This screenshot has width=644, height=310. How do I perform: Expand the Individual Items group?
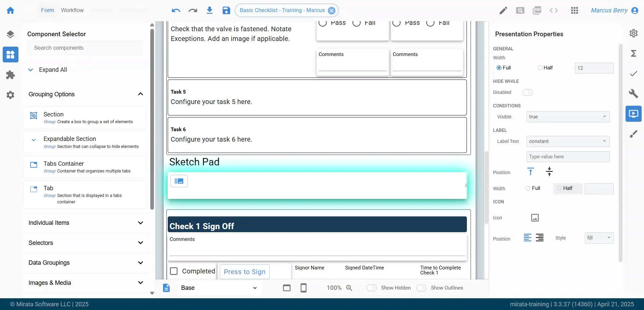coord(141,222)
